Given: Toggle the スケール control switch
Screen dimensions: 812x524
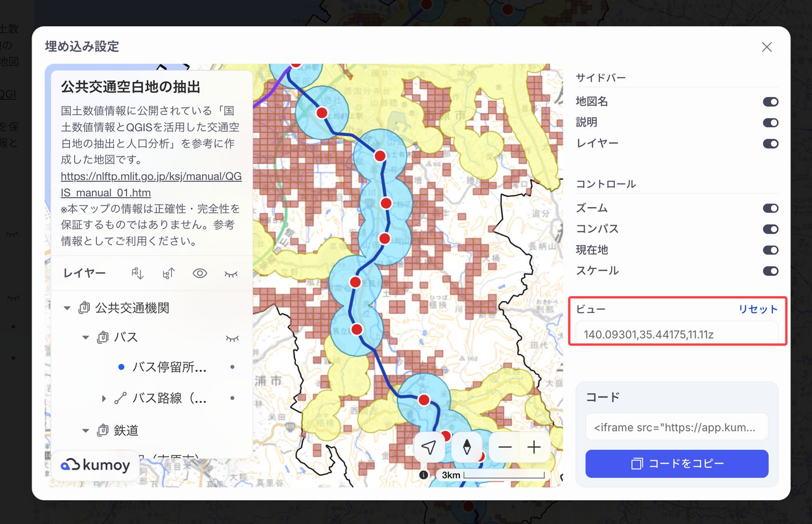Looking at the screenshot, I should click(770, 271).
